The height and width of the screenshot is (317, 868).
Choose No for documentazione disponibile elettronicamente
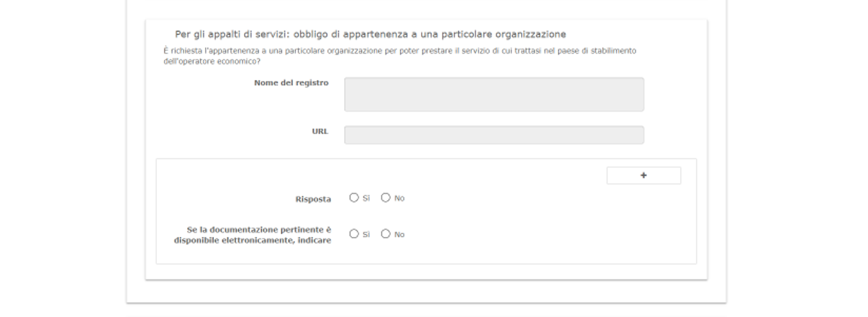coord(385,234)
